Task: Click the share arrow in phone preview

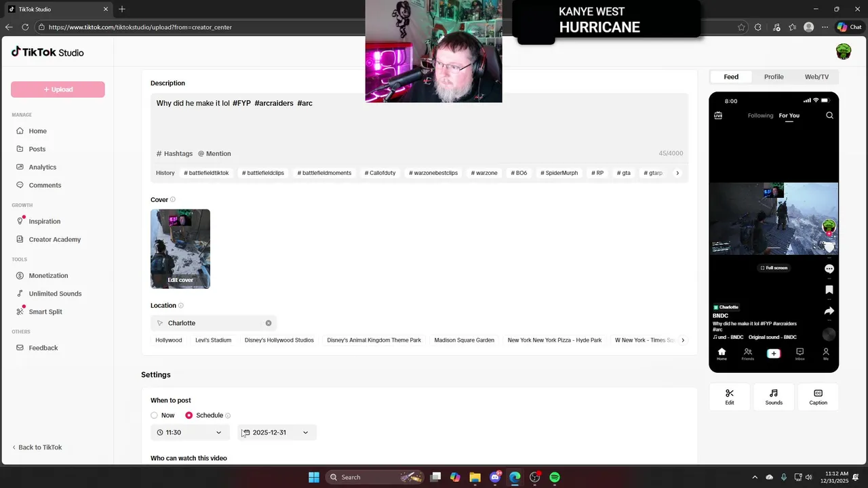Action: (829, 311)
